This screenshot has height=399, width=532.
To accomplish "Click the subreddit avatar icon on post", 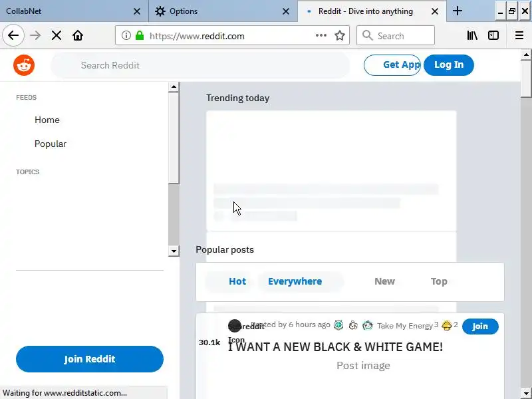I will (x=235, y=326).
